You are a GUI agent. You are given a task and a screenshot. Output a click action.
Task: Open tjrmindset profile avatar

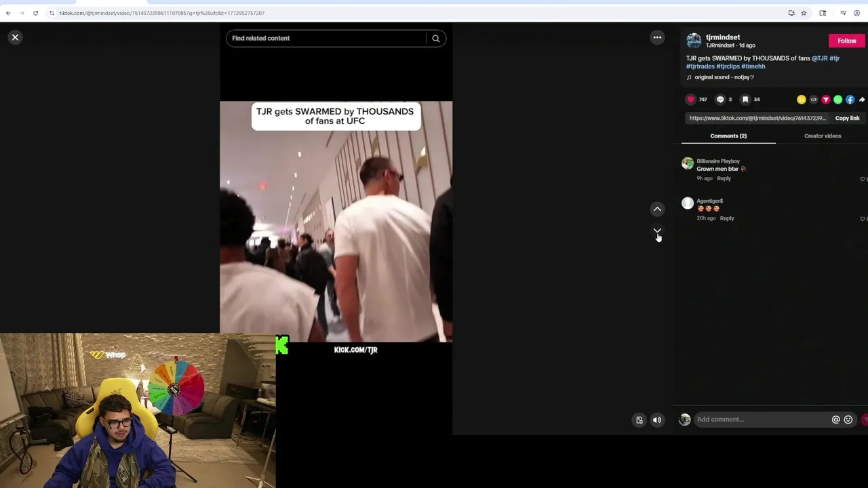point(694,41)
